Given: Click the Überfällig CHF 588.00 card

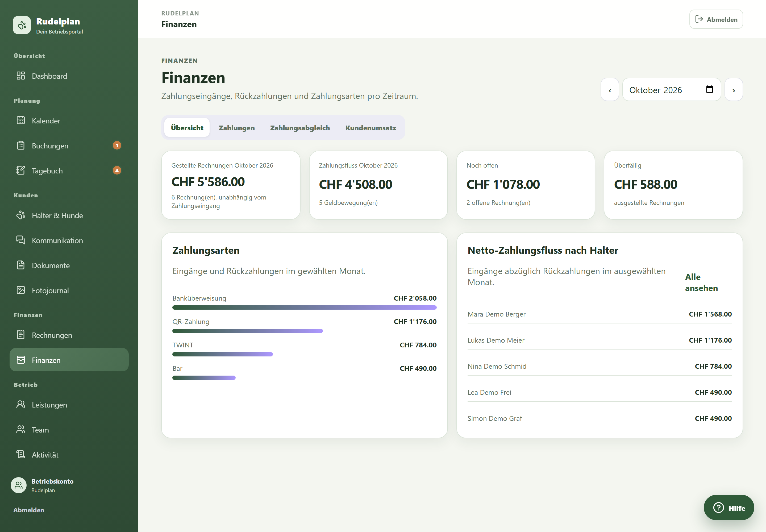Looking at the screenshot, I should click(x=673, y=185).
